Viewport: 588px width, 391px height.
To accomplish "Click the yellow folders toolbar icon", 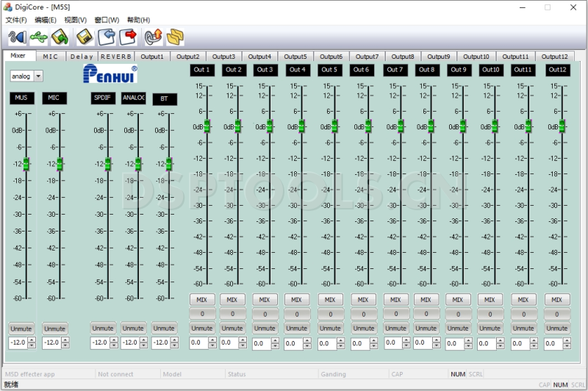I will coord(175,36).
